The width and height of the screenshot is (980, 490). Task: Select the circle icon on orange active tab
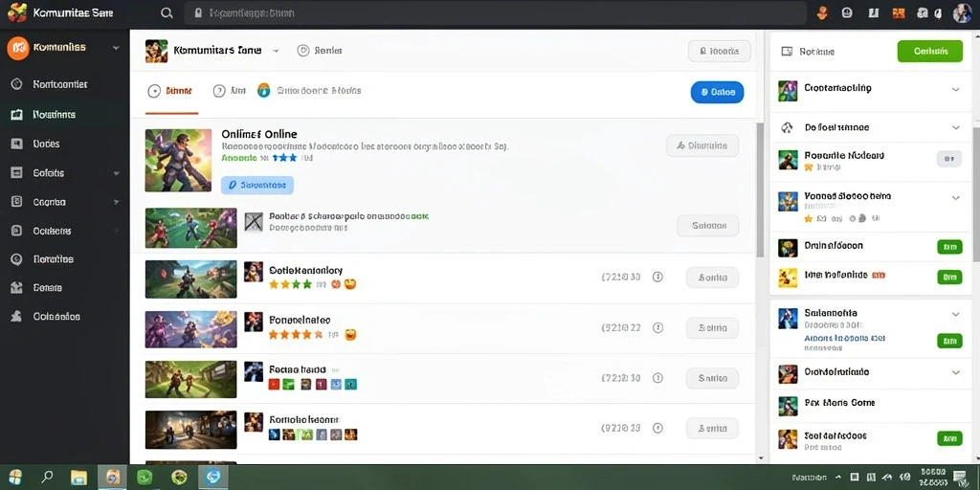(x=154, y=91)
